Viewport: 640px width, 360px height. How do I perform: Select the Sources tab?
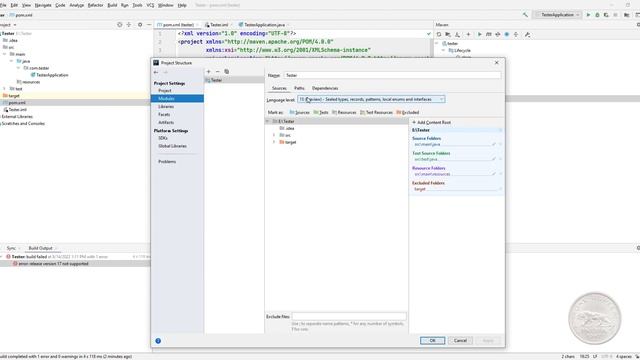point(279,88)
